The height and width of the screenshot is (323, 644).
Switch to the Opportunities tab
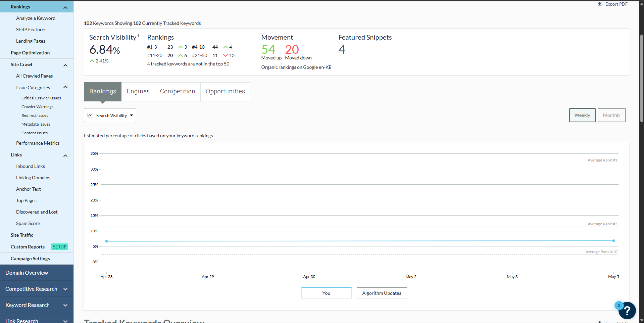[225, 91]
